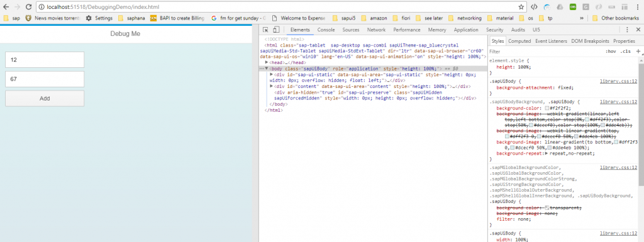Expand the head element node
This screenshot has width=644, height=242.
pos(267,62)
